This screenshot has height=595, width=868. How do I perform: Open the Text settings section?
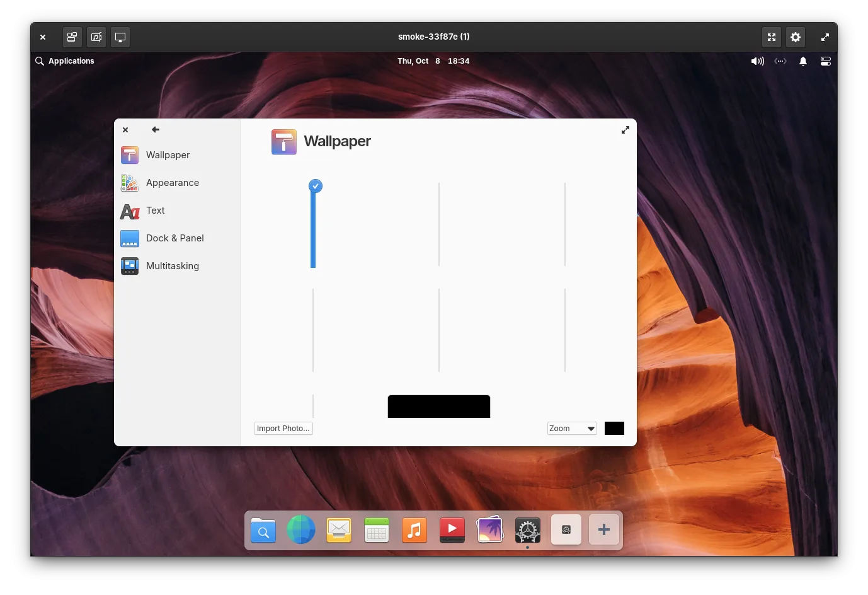click(178, 211)
